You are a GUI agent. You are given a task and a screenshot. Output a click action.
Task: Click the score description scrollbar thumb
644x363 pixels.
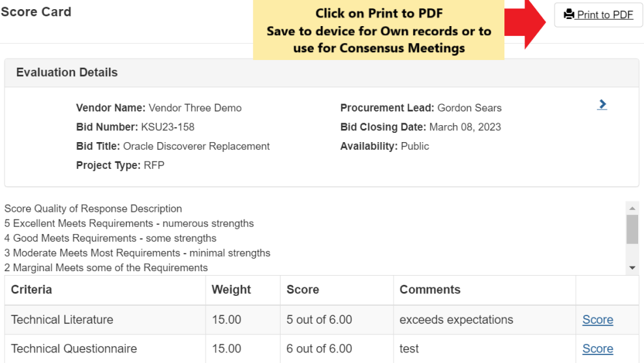pos(632,229)
